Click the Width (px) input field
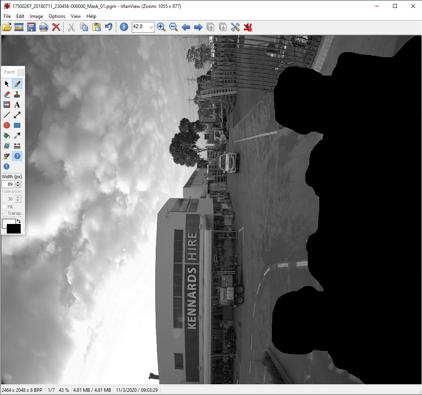The height and width of the screenshot is (395, 422). 9,184
